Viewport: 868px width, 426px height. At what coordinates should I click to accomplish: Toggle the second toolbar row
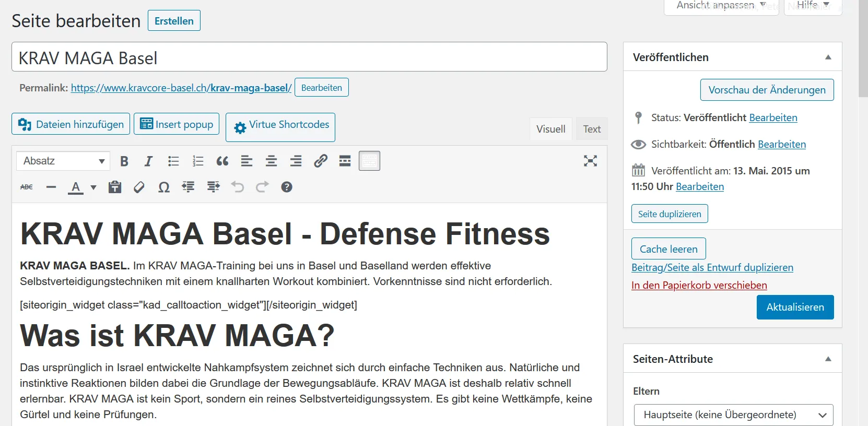tap(370, 161)
